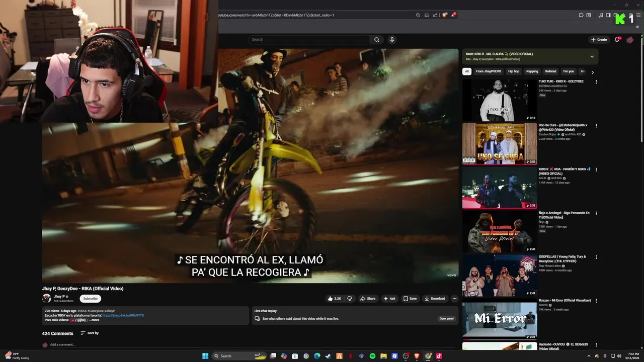Dislike the RIKA video
Screen dimensions: 644x362
pyautogui.click(x=350, y=298)
